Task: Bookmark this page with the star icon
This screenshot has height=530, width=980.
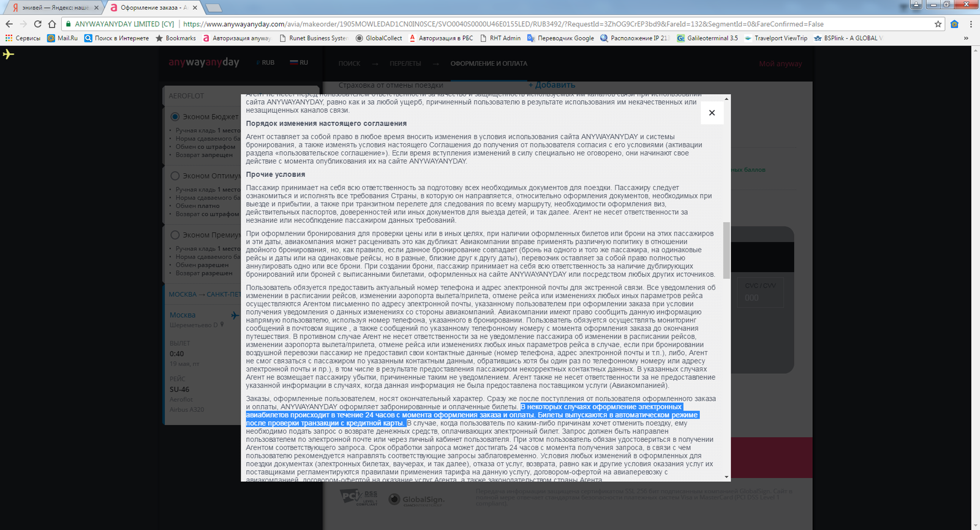Action: click(938, 24)
